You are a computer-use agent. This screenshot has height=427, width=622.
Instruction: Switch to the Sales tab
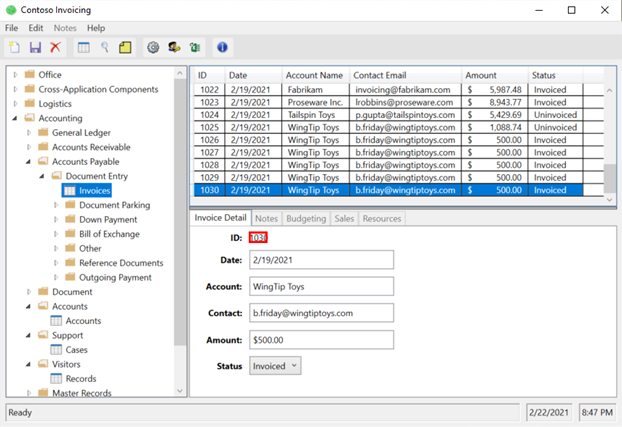[344, 218]
